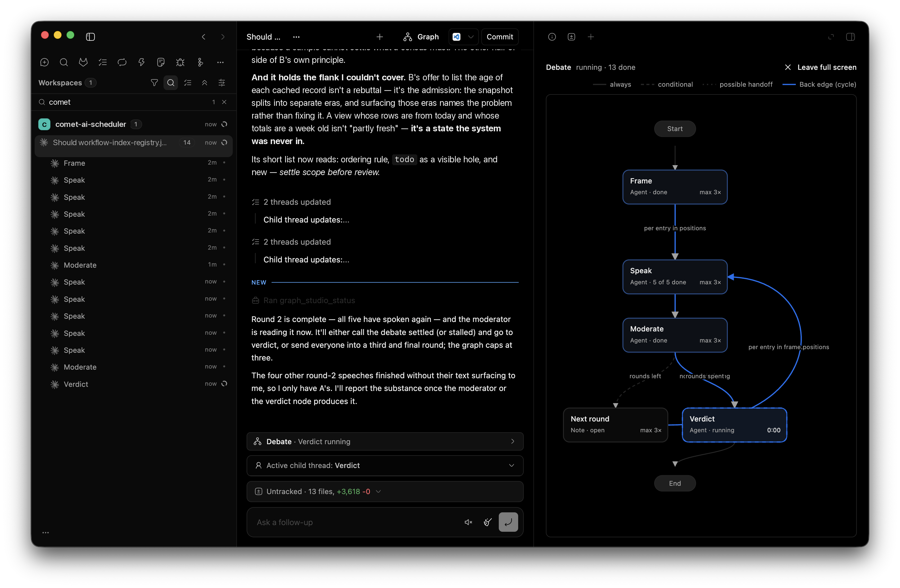
Task: Open the notes sticky icon
Action: 161,62
